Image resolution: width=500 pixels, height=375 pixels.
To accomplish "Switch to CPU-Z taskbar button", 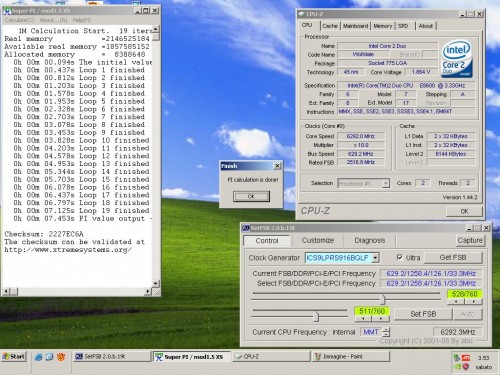I will (271, 356).
